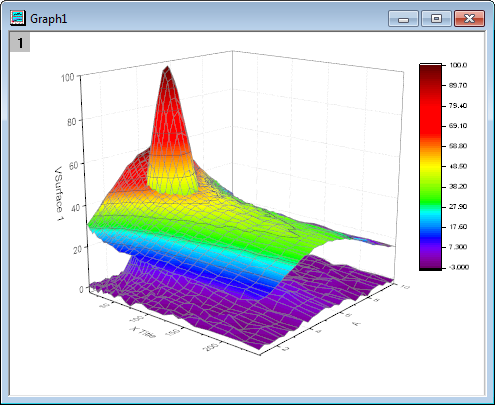Minimize the Graph1 window

tap(403, 18)
